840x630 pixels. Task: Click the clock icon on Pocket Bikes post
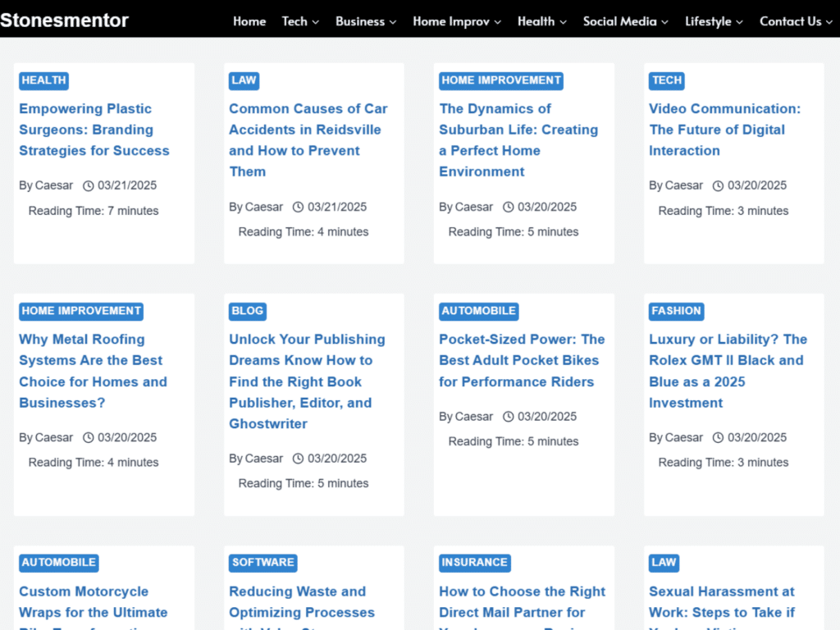tap(508, 417)
